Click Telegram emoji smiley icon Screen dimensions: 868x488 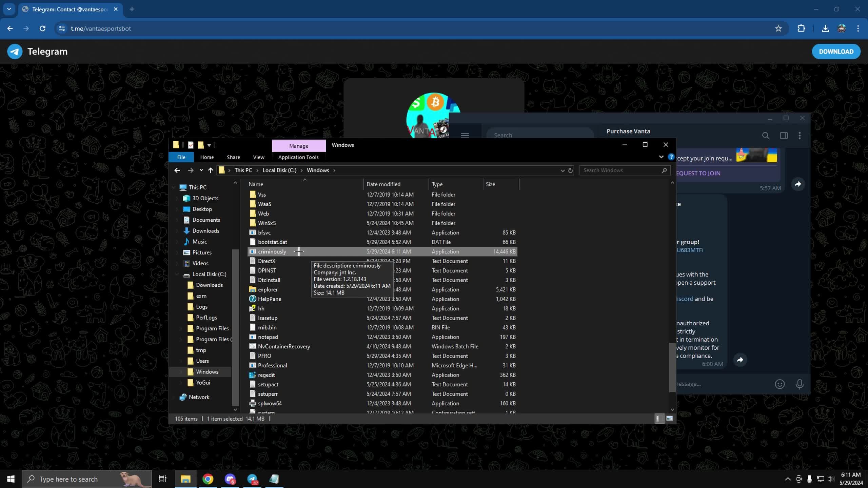[780, 384]
